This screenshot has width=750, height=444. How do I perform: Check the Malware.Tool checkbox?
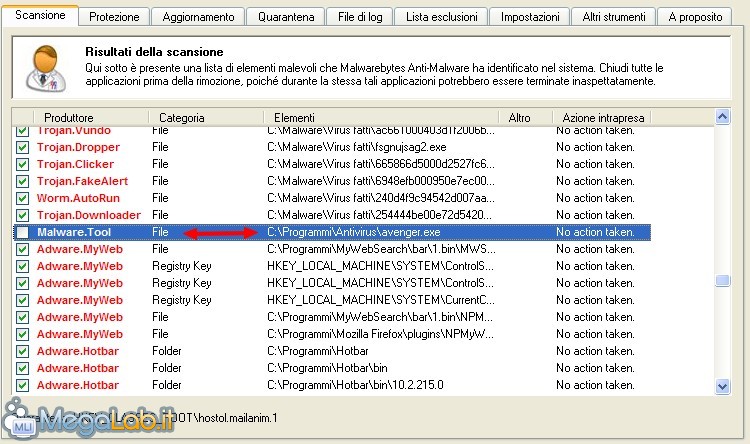tap(22, 232)
